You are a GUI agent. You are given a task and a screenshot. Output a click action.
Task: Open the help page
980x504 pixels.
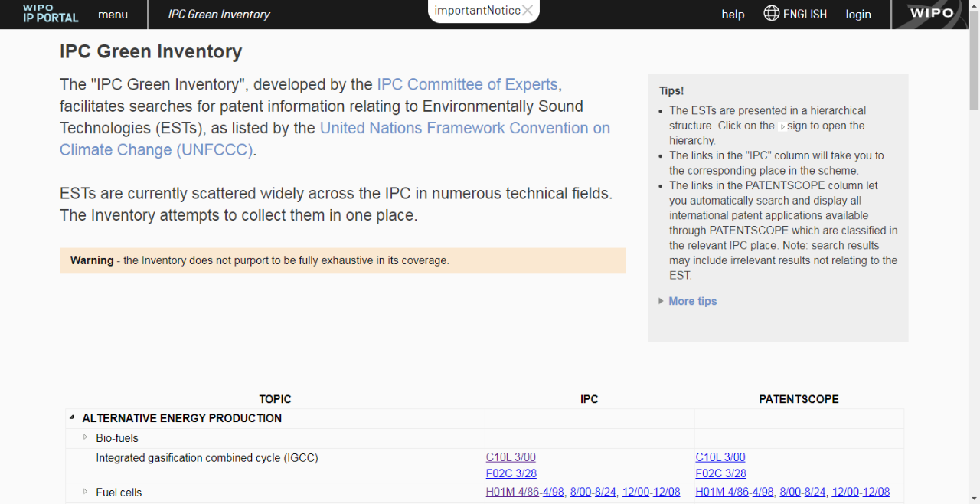(x=733, y=15)
